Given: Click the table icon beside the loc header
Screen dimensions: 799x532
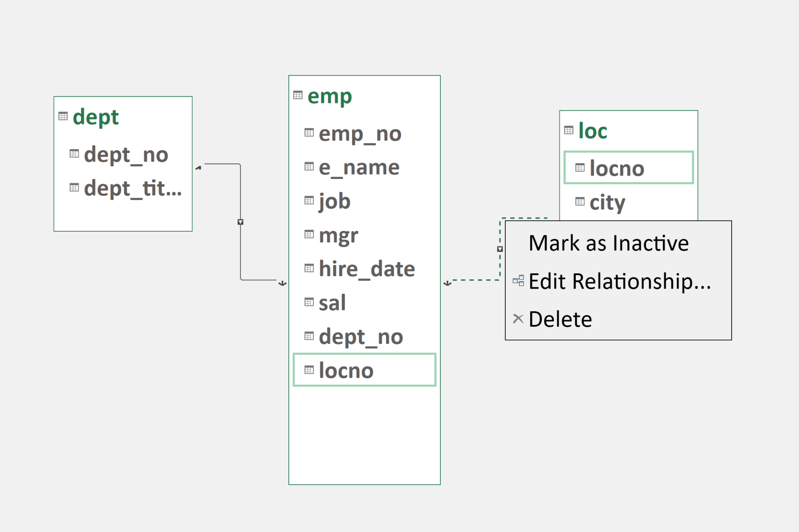Looking at the screenshot, I should [x=569, y=130].
